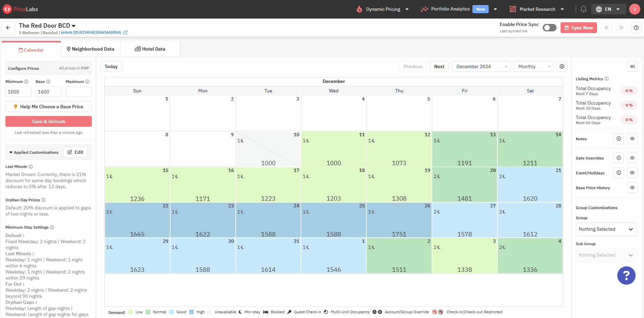
Task: Click the back arrow next to listing name
Action: 8,28
